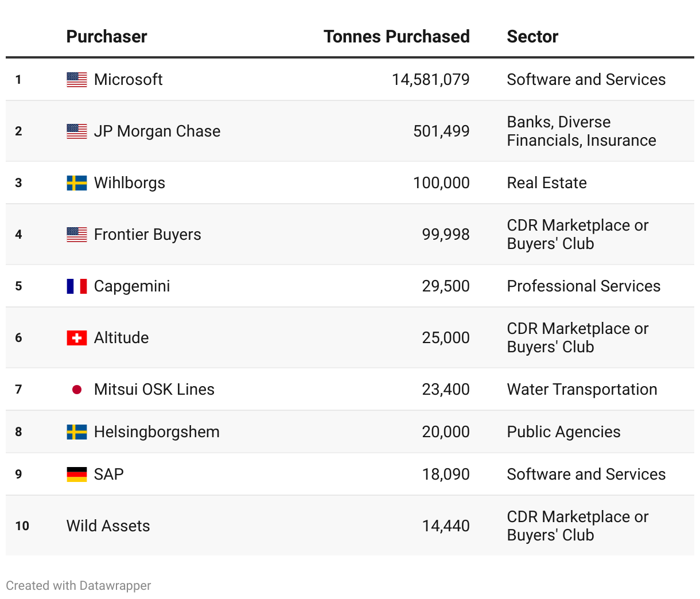Open the Created with Datawrapper link

point(79,586)
